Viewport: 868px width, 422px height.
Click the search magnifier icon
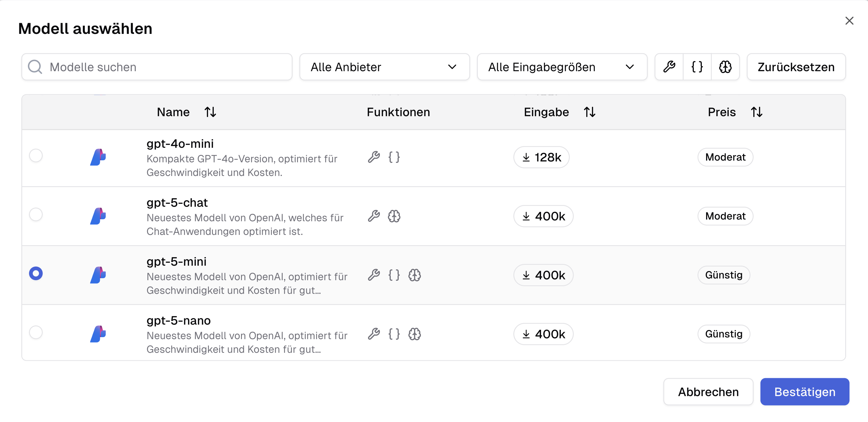pyautogui.click(x=35, y=67)
